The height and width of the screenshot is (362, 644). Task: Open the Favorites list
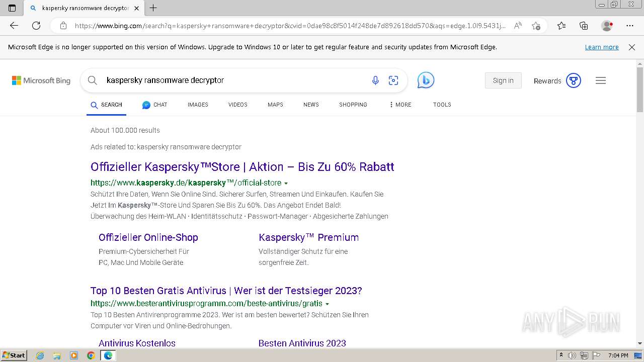(561, 26)
